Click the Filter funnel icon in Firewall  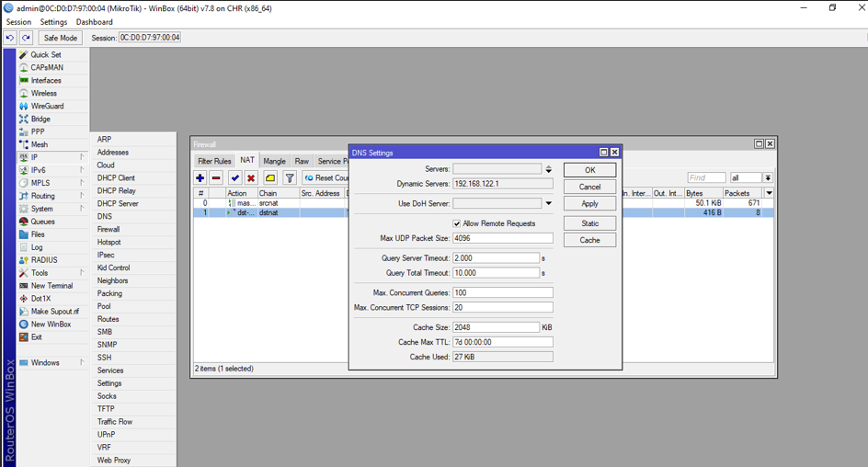(x=290, y=177)
